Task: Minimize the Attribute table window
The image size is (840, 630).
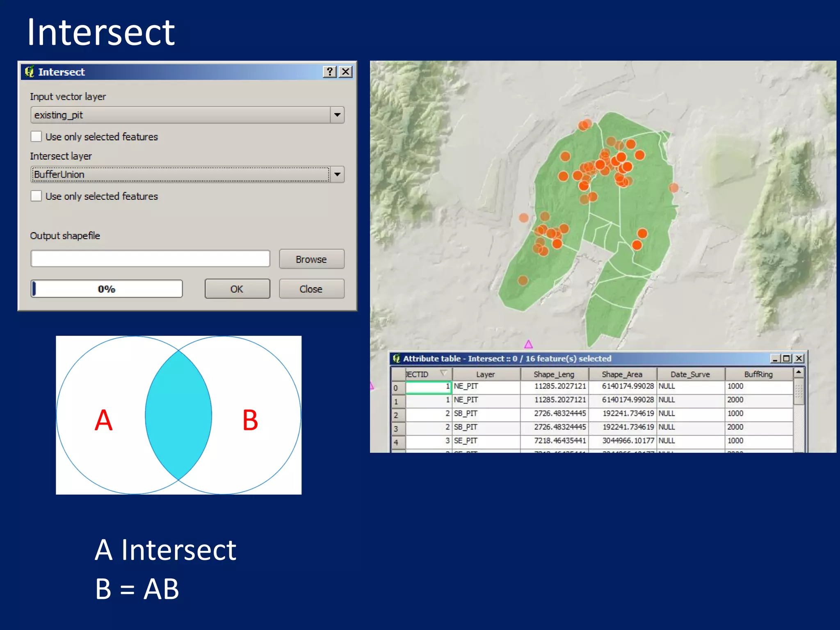Action: pos(775,358)
